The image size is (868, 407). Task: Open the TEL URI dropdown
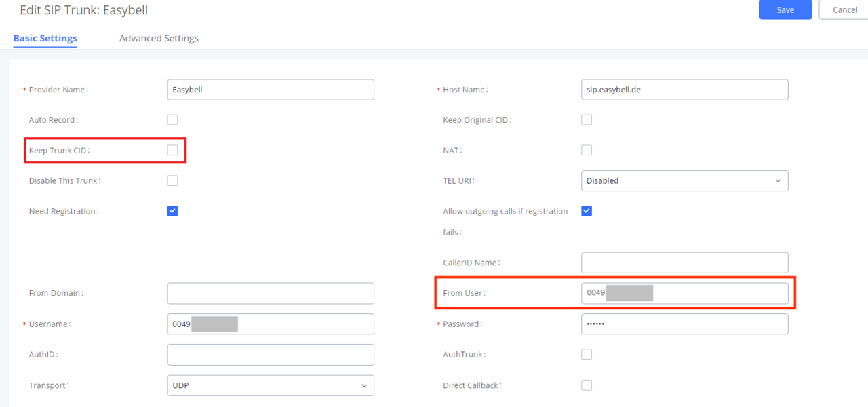click(x=684, y=180)
